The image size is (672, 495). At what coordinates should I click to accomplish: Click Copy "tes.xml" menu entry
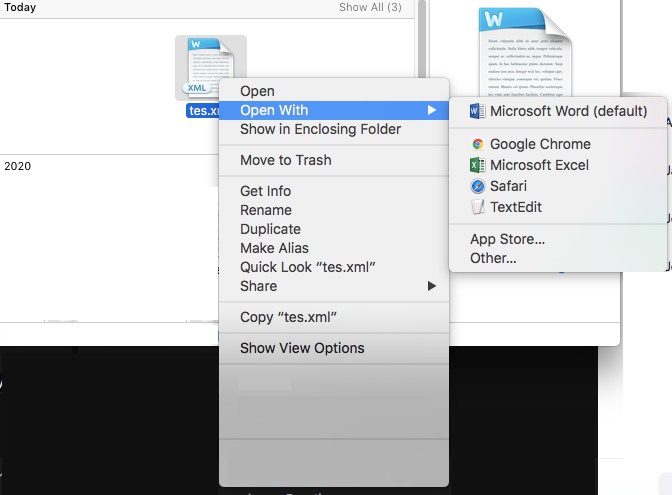point(288,317)
